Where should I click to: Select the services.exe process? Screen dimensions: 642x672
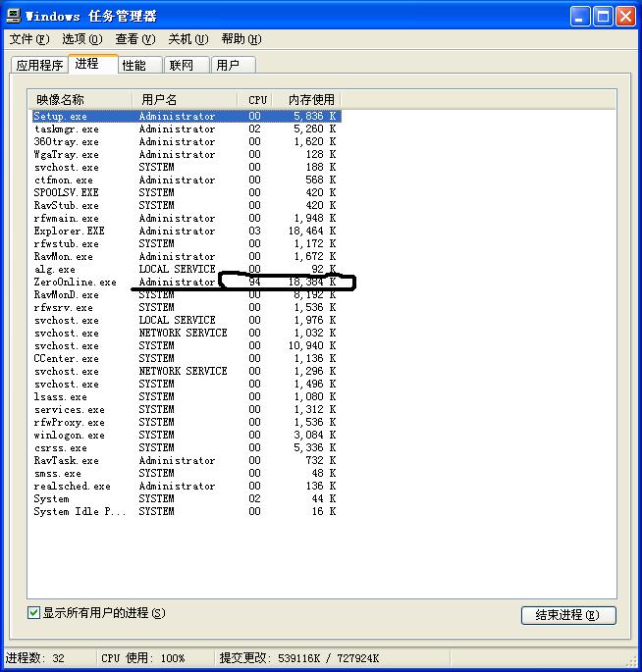187,409
